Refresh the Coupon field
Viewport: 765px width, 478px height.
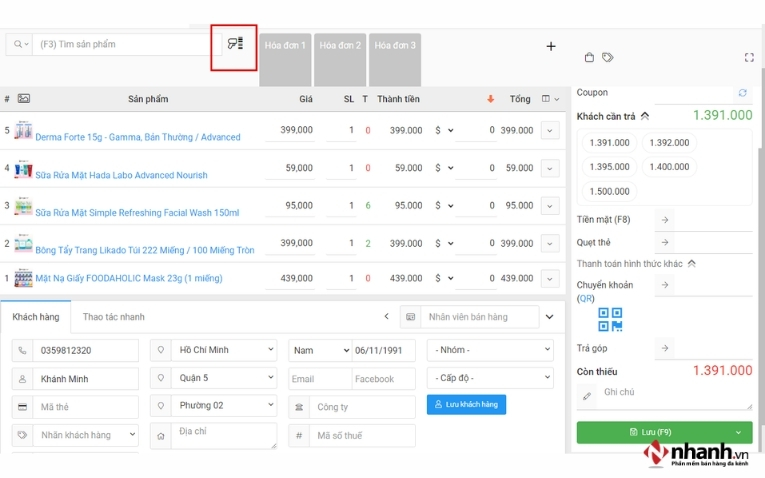pyautogui.click(x=742, y=93)
